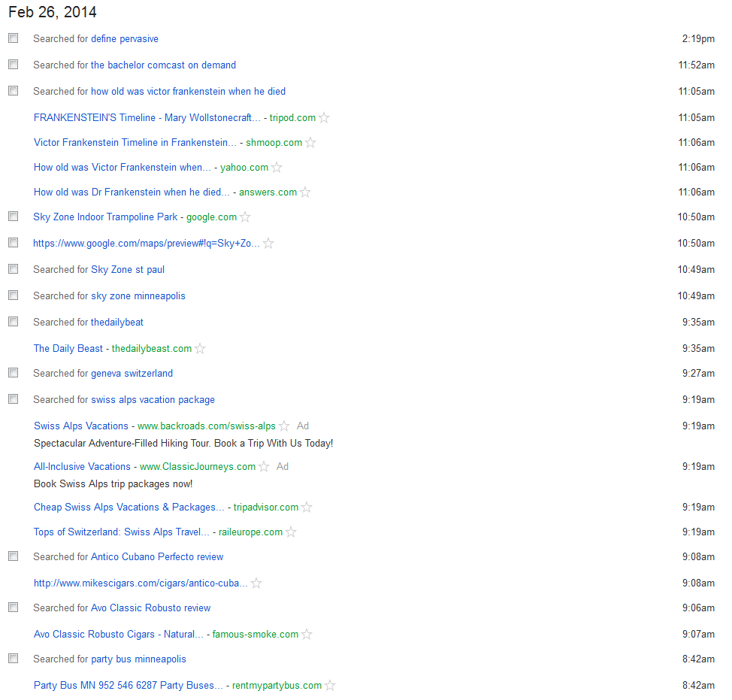Select the checkbox for 'geneva switzerland' search

tap(13, 372)
